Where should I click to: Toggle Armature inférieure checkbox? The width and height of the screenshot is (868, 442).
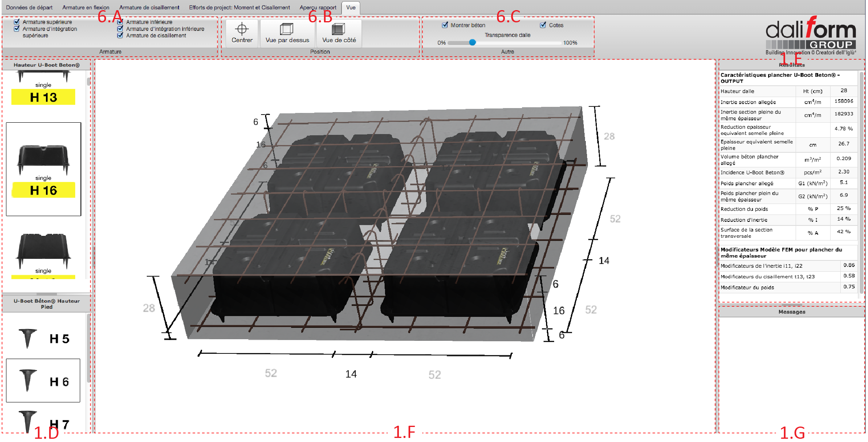120,22
